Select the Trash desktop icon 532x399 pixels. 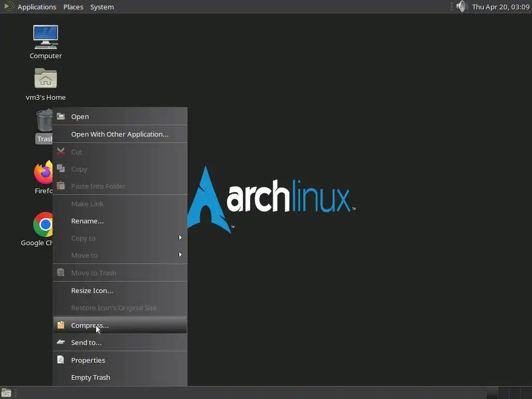tap(45, 126)
